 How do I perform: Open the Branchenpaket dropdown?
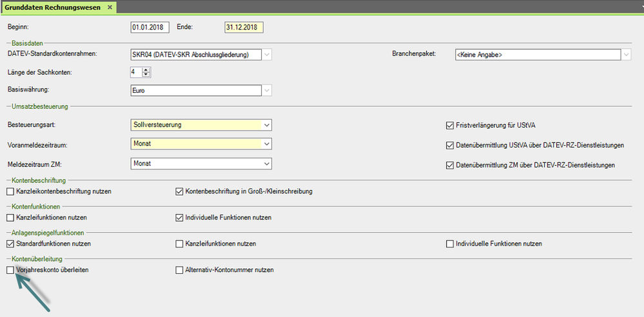point(625,55)
